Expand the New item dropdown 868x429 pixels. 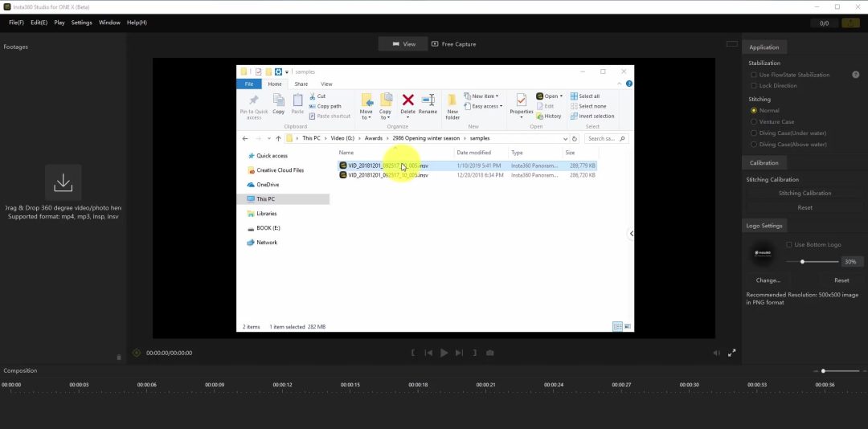(485, 96)
